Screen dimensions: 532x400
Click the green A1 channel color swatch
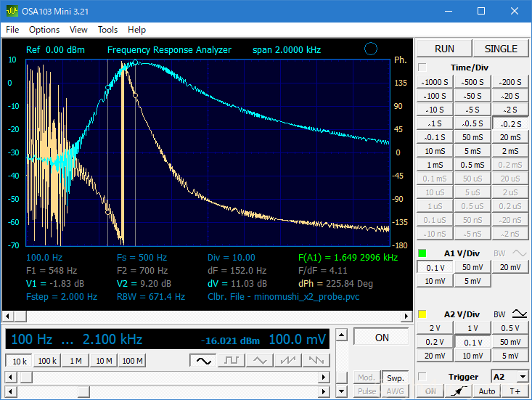(422, 253)
